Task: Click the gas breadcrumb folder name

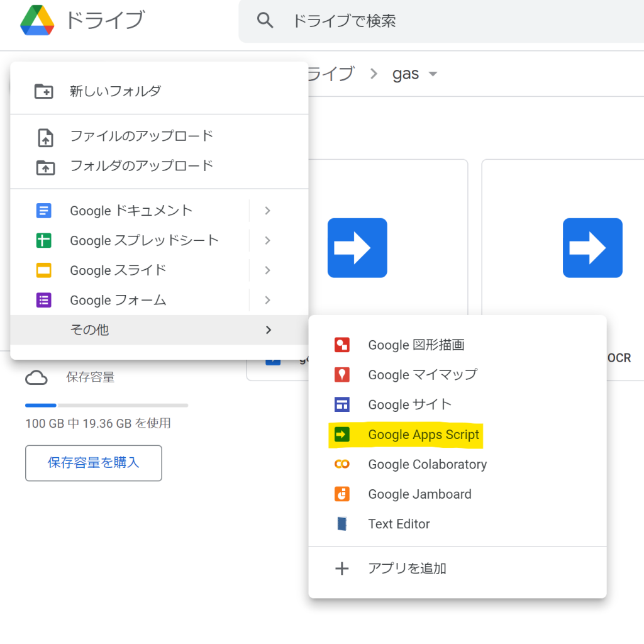Action: [406, 74]
